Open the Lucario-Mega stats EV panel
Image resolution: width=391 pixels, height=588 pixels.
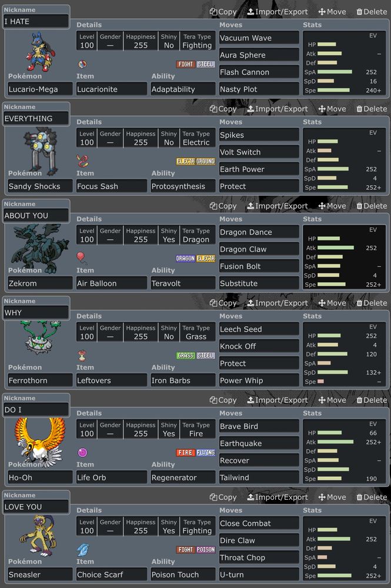pos(344,63)
